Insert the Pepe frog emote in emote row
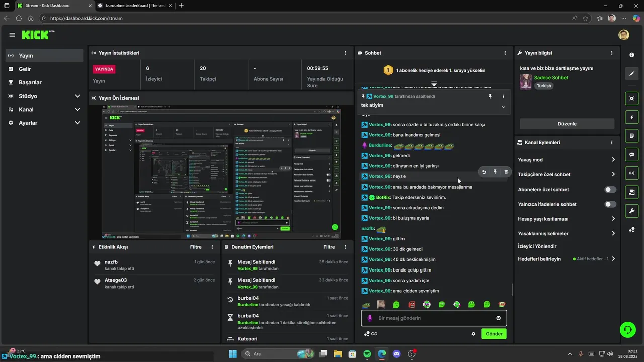Screen dimensions: 644x362 click(367, 304)
